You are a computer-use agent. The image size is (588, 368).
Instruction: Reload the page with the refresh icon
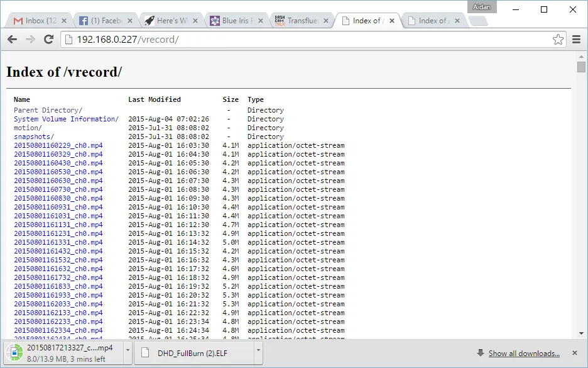coord(48,39)
